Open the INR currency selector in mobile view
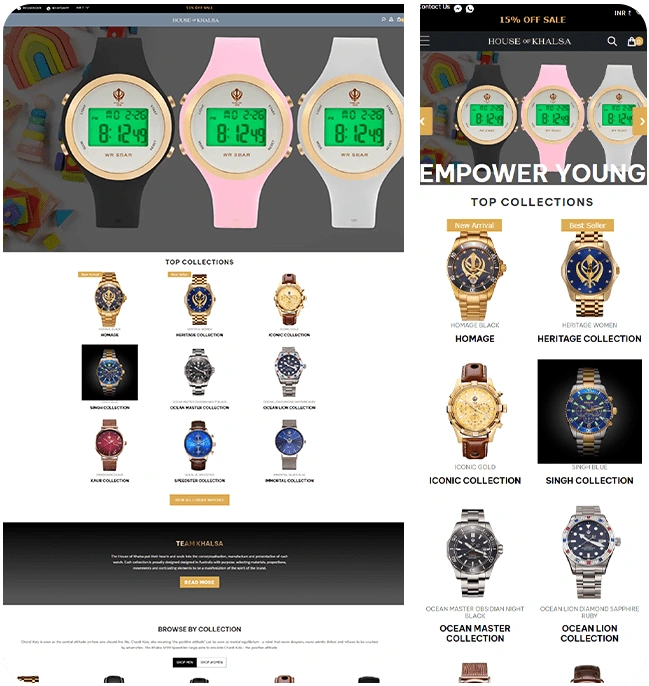 click(622, 13)
